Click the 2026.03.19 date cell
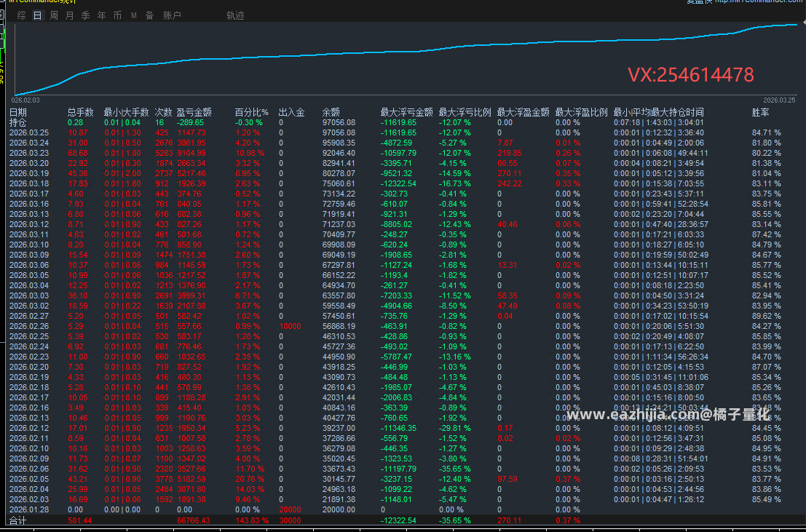Screen dimensions: 806x532 [x=29, y=173]
